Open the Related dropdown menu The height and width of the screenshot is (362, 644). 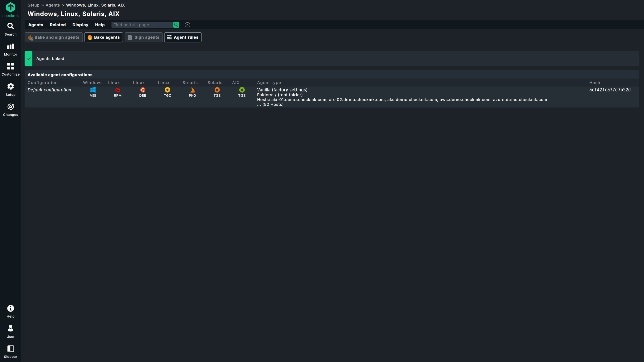point(58,25)
